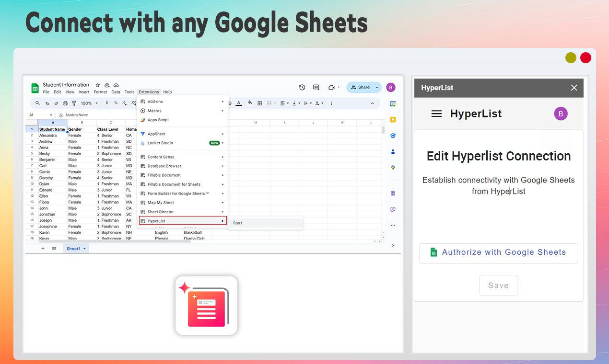The height and width of the screenshot is (364, 609).
Task: Click the HyperList hamburger menu icon
Action: 436,114
